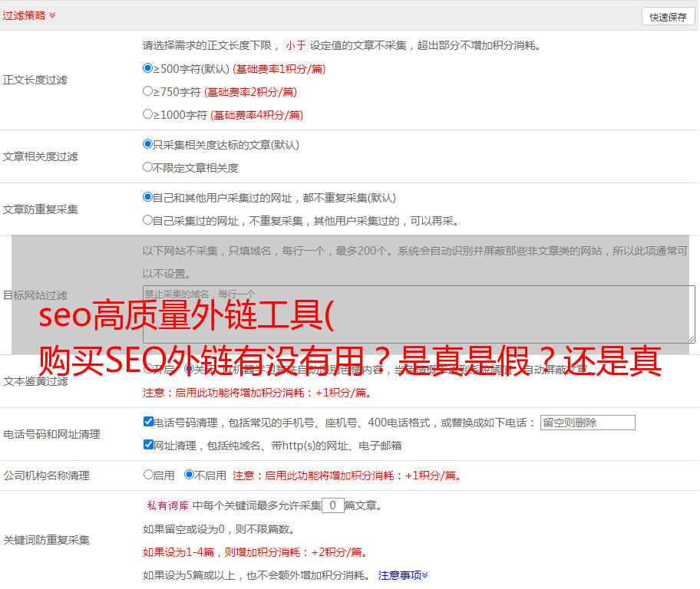Select the ≥500字符 default length option
700x589 pixels.
click(148, 68)
